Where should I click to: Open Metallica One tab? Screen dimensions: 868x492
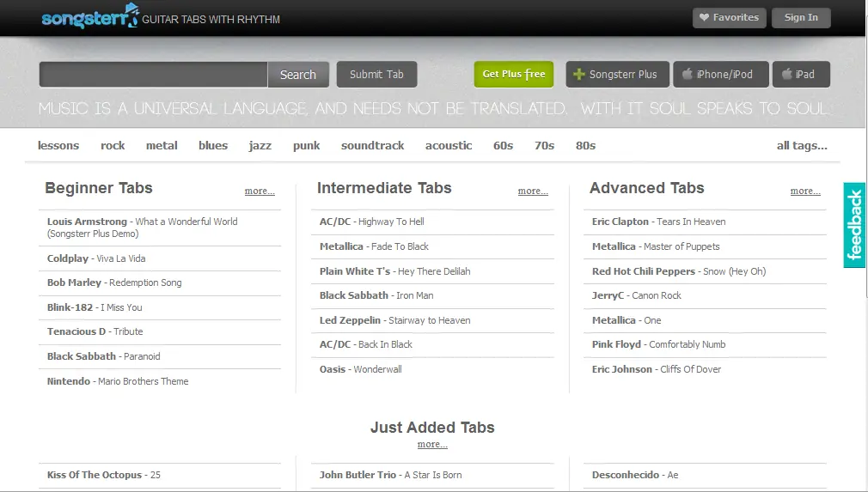tap(627, 320)
